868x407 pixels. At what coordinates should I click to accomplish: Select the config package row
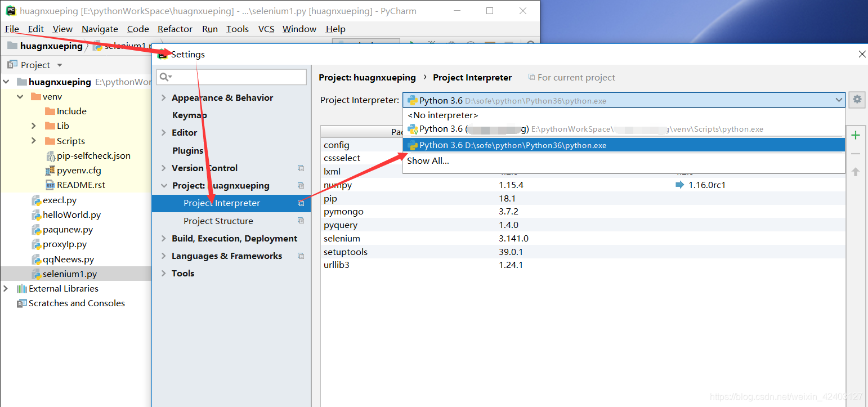361,145
